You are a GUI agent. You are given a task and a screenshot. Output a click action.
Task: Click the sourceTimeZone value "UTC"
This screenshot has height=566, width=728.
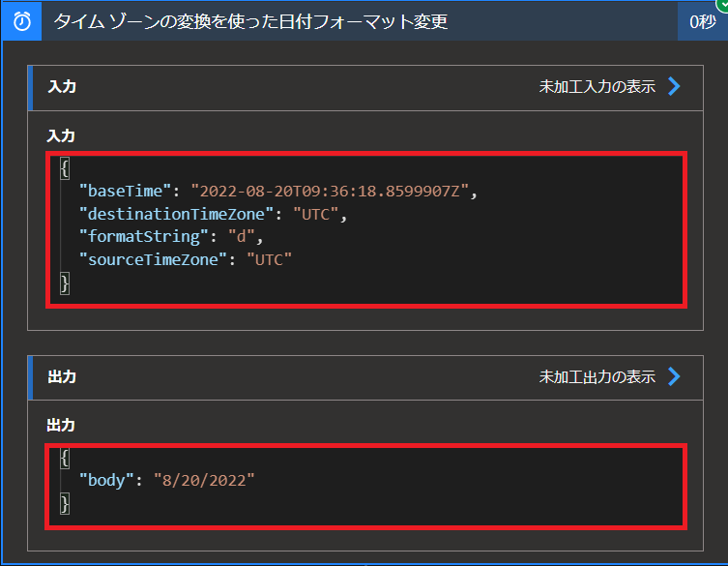point(270,259)
